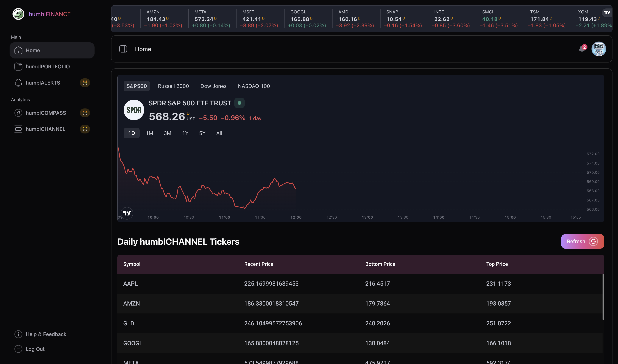Click the Refresh button

[583, 241]
